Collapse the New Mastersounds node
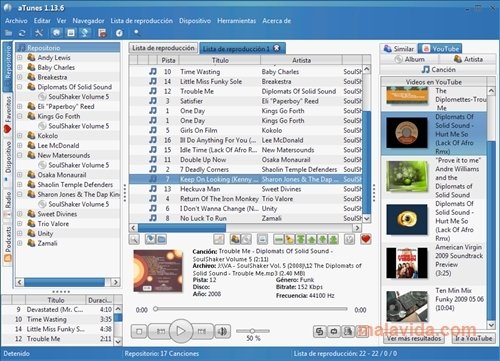 pyautogui.click(x=20, y=155)
